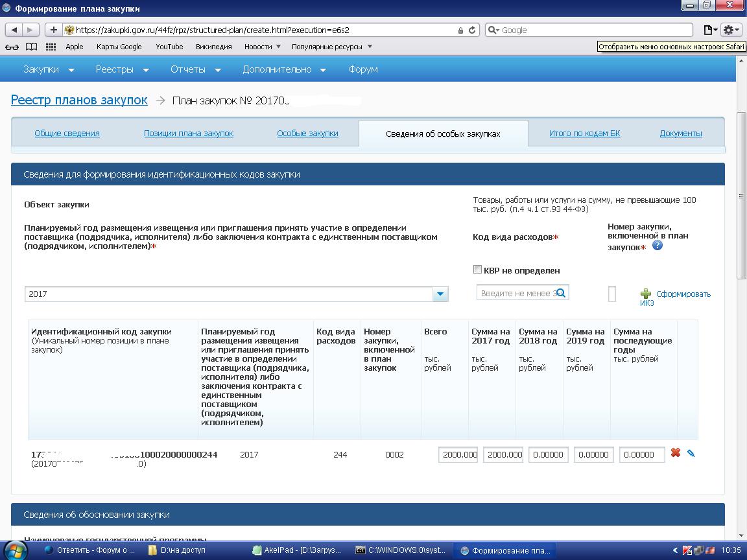Click the page vertical scrollbar
The image size is (747, 560).
(x=741, y=194)
